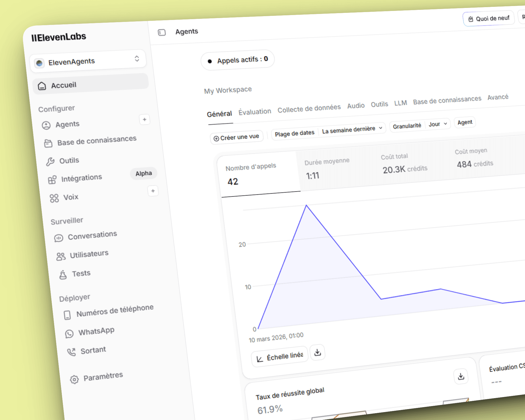Toggle the Échelle linéaire scale button
This screenshot has width=525, height=420.
pos(280,357)
